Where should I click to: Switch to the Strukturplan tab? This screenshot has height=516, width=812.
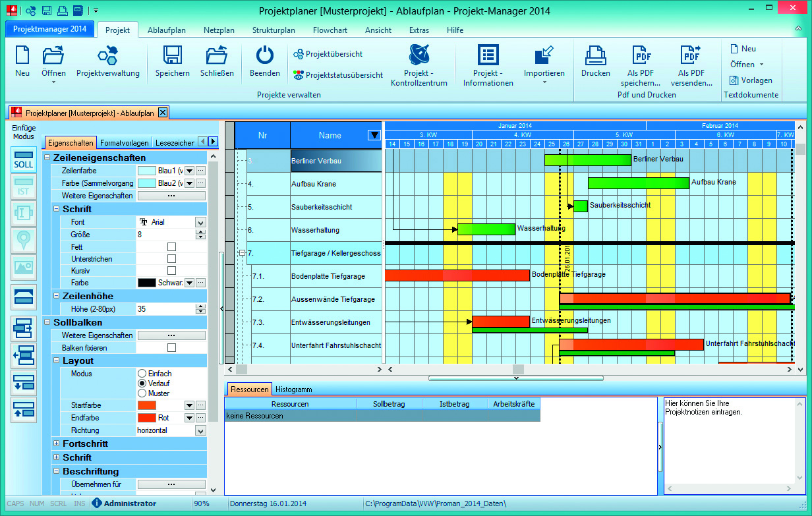tap(274, 30)
